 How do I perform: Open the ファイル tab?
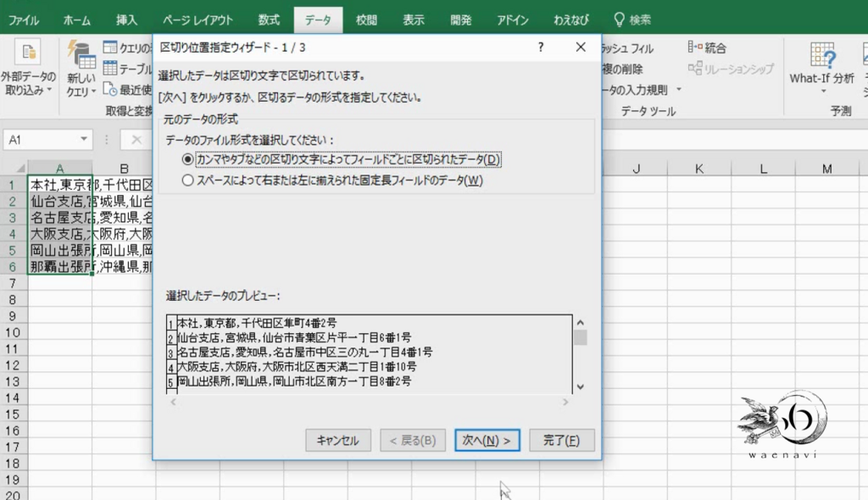(x=23, y=20)
